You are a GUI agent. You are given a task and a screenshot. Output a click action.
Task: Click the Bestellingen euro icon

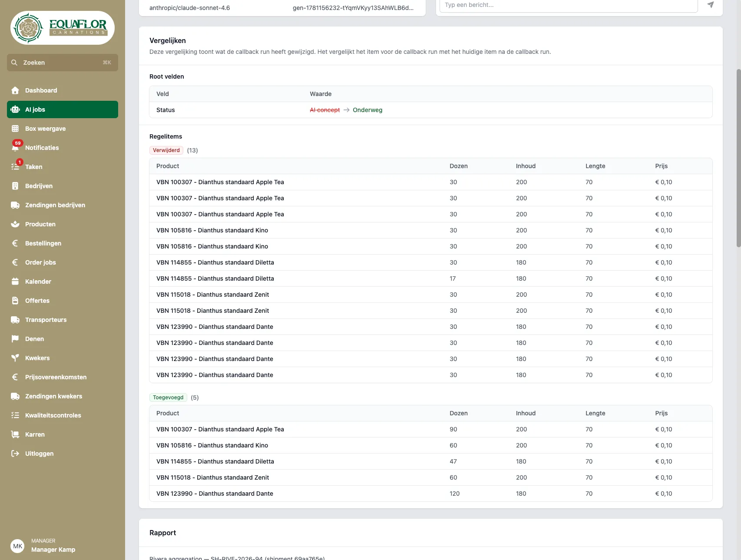click(x=15, y=243)
